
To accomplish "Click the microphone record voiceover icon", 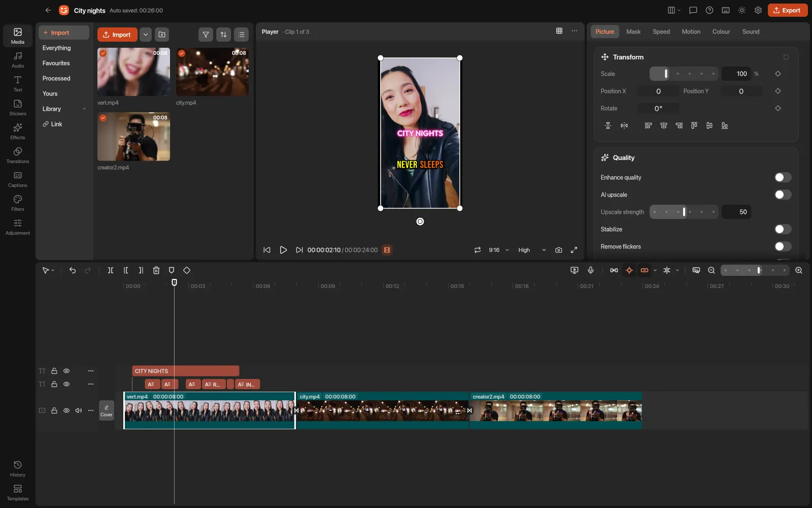I will click(x=591, y=270).
